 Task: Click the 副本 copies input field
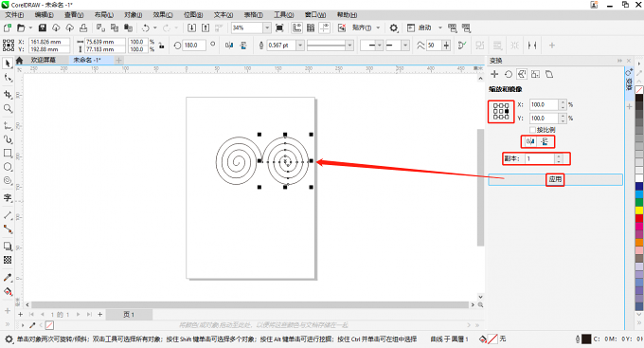(540, 158)
